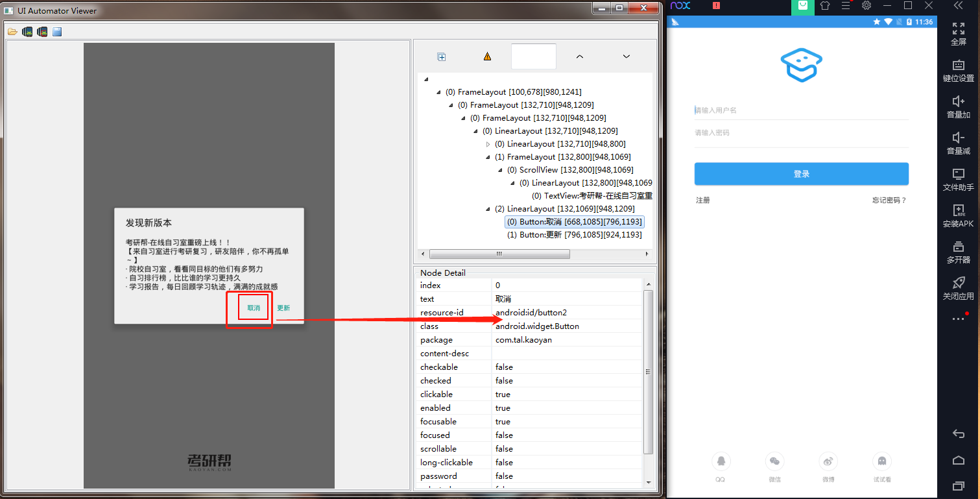
Task: Click the Device Screenshot icon in the toolbar
Action: [x=27, y=32]
